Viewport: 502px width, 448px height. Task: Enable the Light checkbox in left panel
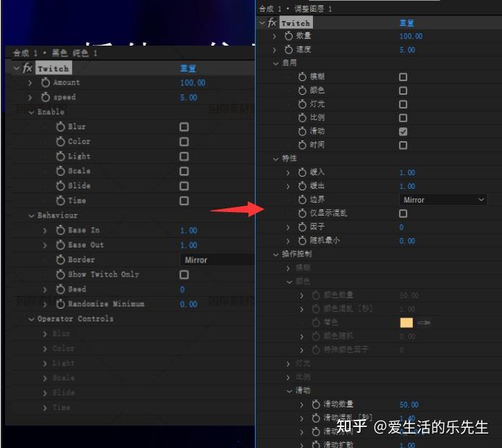click(184, 156)
